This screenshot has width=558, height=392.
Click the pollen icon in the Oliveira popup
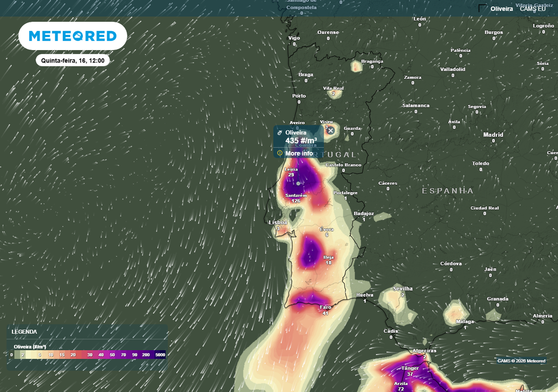coord(279,132)
